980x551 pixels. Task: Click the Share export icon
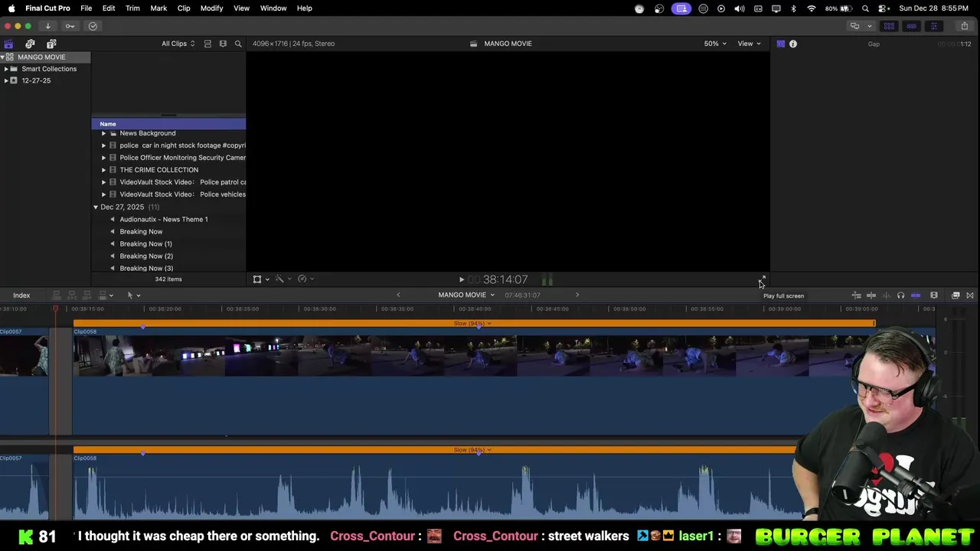coord(965,26)
